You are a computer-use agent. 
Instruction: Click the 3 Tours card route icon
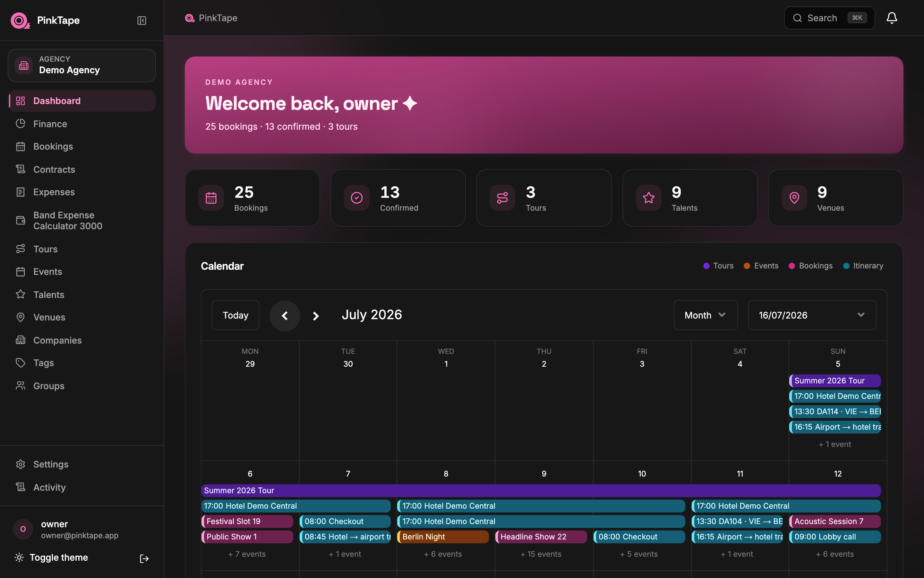[502, 197]
